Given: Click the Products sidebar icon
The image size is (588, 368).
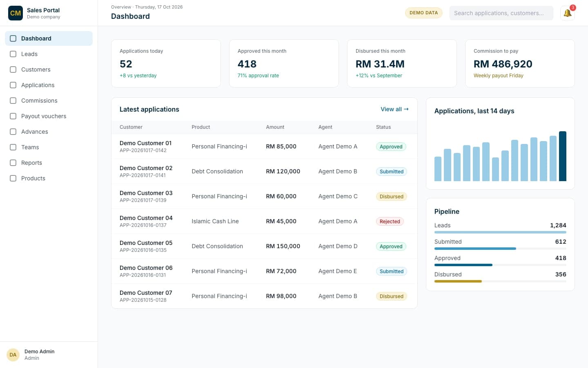Looking at the screenshot, I should (13, 178).
